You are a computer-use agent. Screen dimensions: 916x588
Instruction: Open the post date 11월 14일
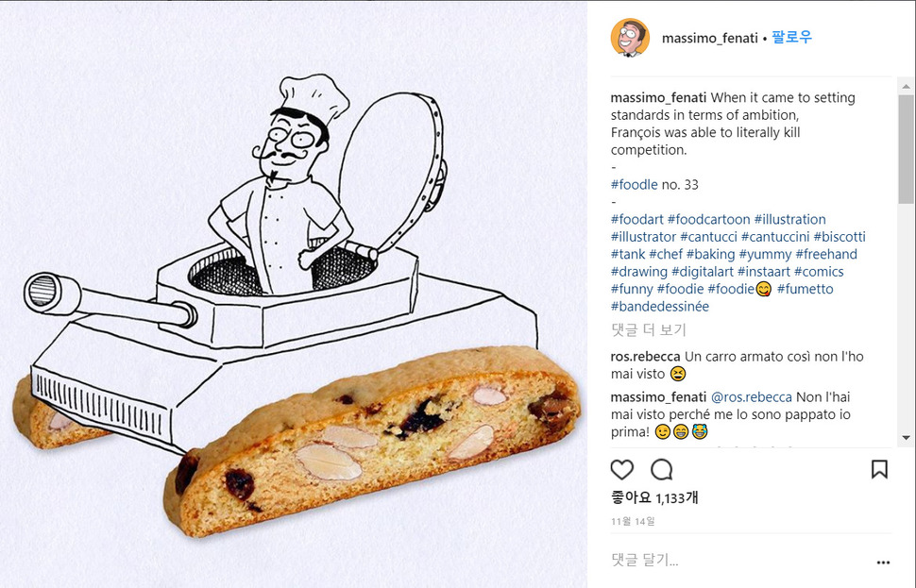[x=634, y=521]
